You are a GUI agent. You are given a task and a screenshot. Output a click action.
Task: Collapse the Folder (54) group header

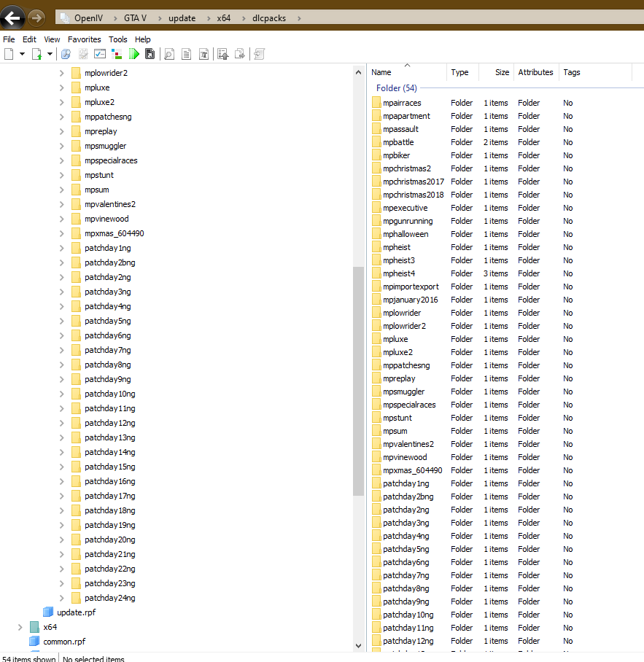click(396, 87)
